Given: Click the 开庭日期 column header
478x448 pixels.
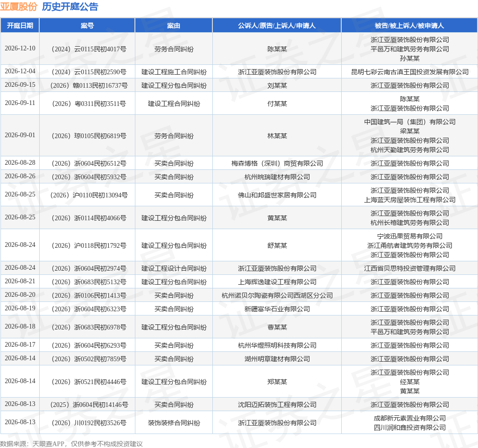Looking at the screenshot, I should pyautogui.click(x=20, y=26).
